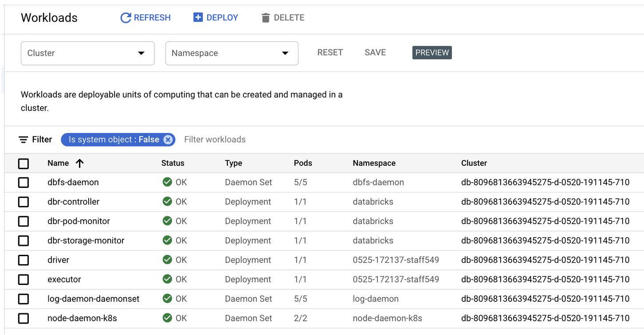Open the driver workload
644x335 pixels.
[x=59, y=260]
